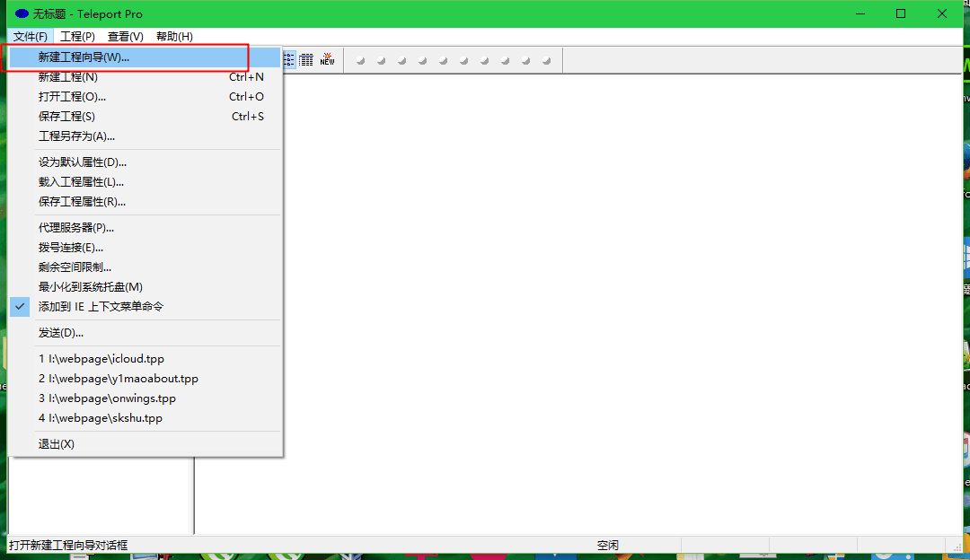This screenshot has width=970, height=560.
Task: Choose 新建工程向导(W)... from the menu
Action: pos(146,57)
